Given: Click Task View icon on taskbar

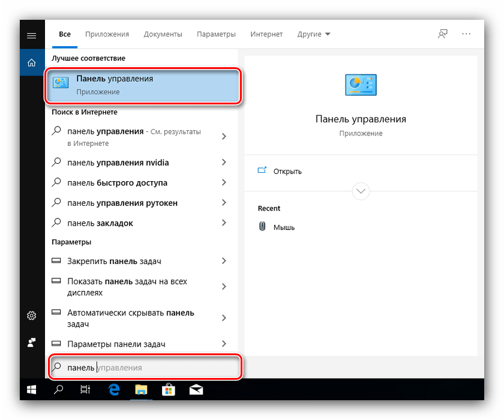Looking at the screenshot, I should (85, 390).
